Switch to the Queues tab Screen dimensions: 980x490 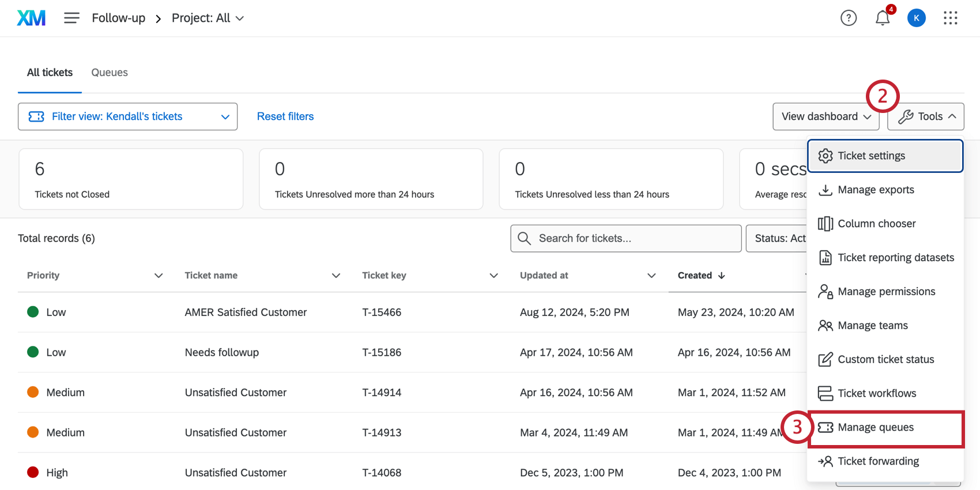[110, 73]
